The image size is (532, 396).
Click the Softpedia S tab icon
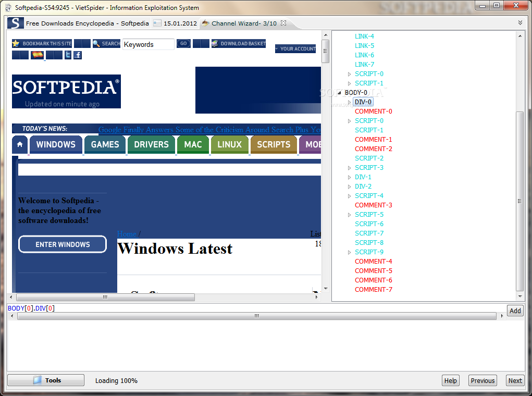[x=15, y=23]
